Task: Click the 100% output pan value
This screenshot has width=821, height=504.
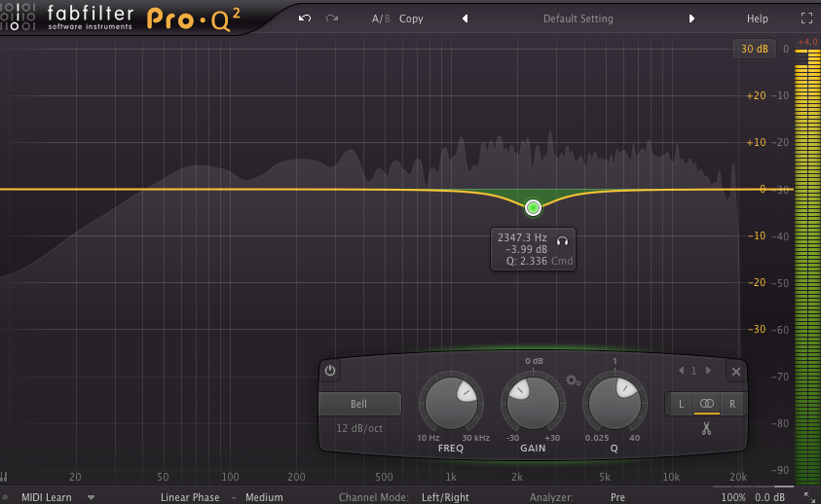Action: tap(733, 497)
